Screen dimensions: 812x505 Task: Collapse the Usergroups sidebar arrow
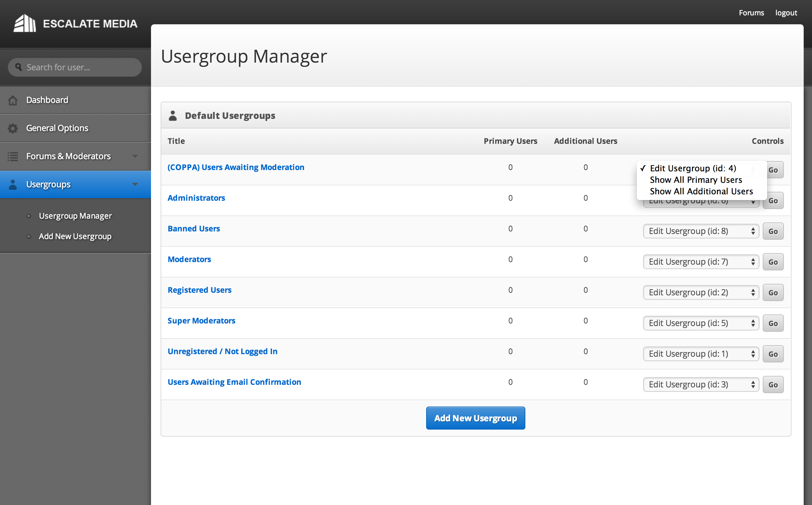coord(135,184)
